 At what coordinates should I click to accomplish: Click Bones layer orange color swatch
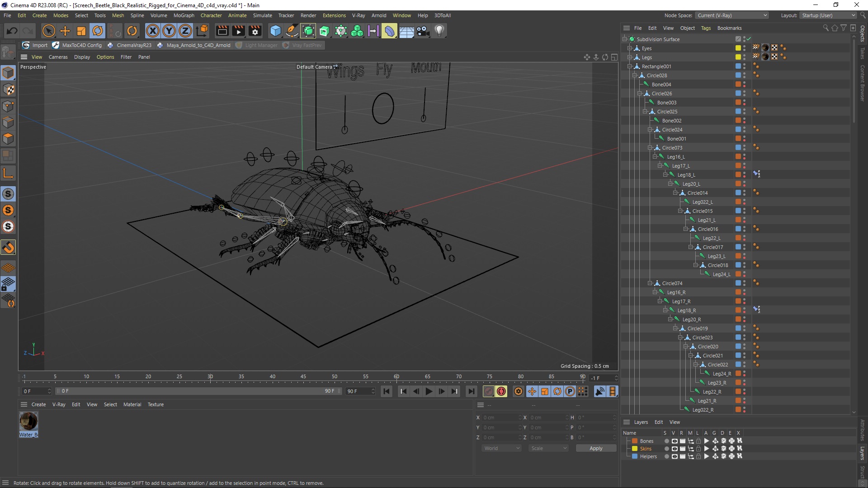635,441
